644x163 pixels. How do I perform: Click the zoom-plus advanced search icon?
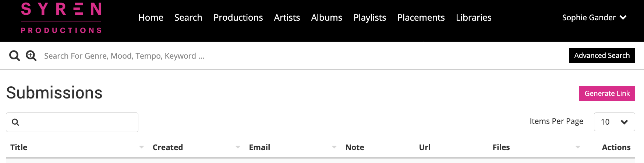click(31, 56)
